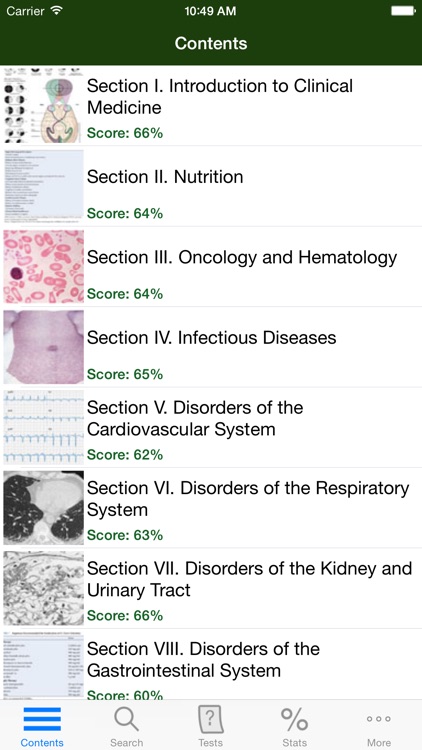
Task: Open the Tests question-mark icon
Action: (x=211, y=719)
